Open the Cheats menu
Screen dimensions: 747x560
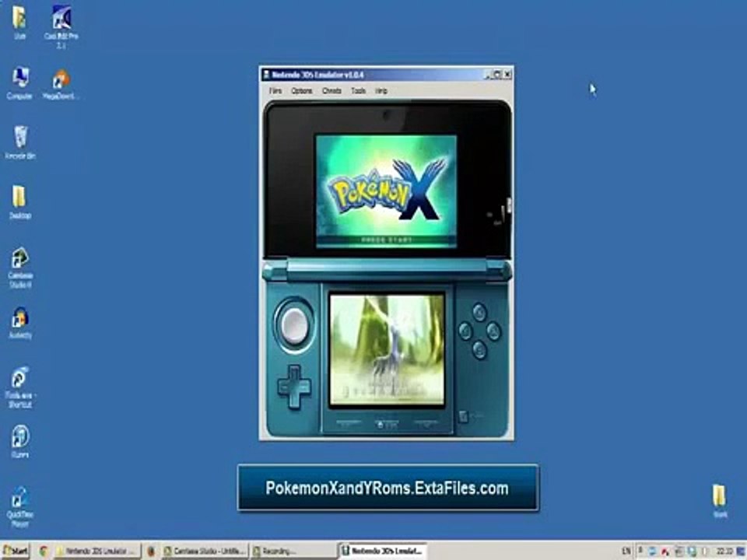point(331,90)
